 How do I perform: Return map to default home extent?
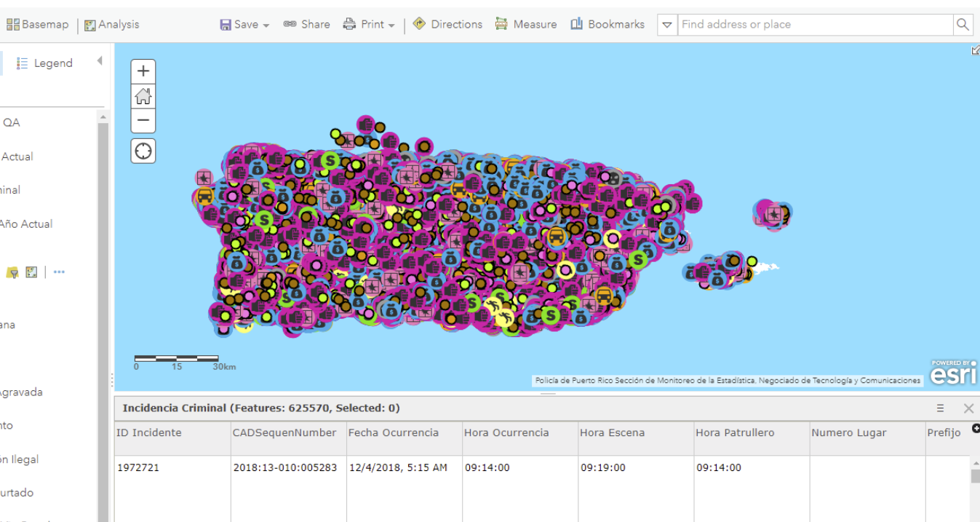point(143,96)
